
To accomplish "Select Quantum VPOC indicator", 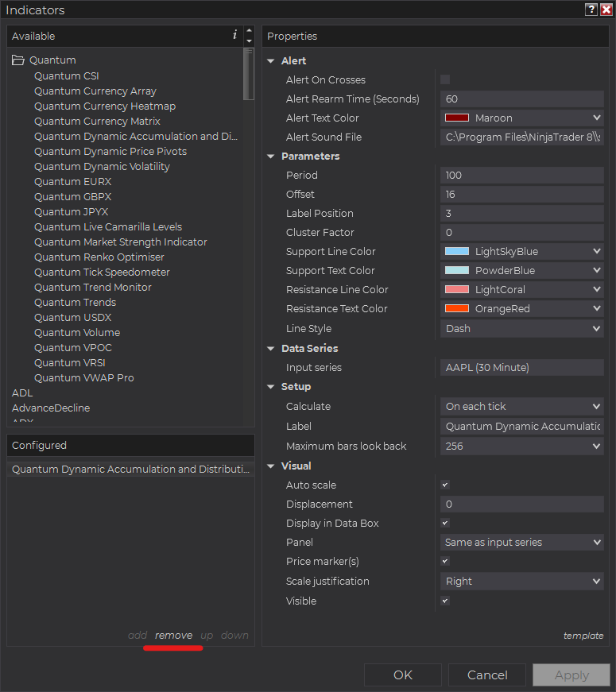I will point(73,347).
